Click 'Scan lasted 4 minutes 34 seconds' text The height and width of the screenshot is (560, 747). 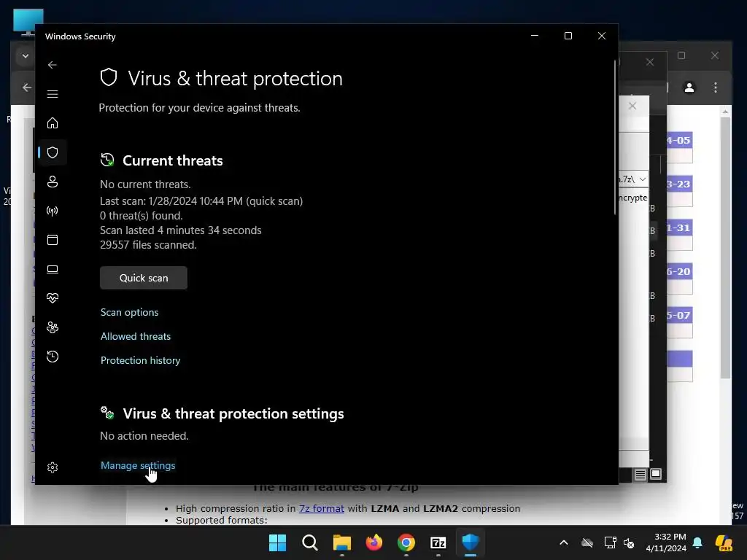click(x=181, y=230)
